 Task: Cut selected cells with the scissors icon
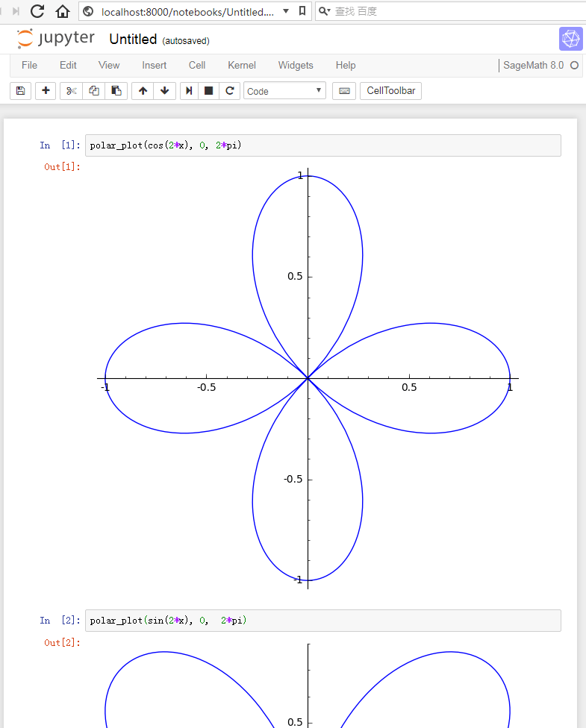(71, 91)
